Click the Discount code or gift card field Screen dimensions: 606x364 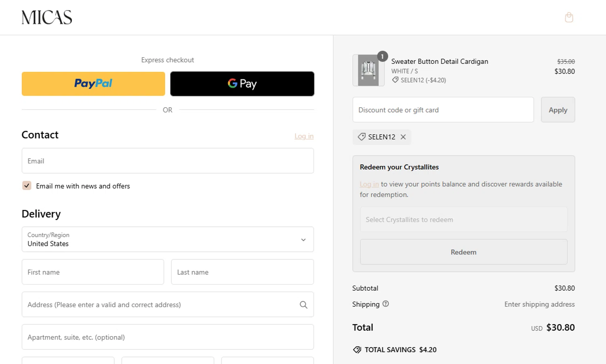point(443,110)
